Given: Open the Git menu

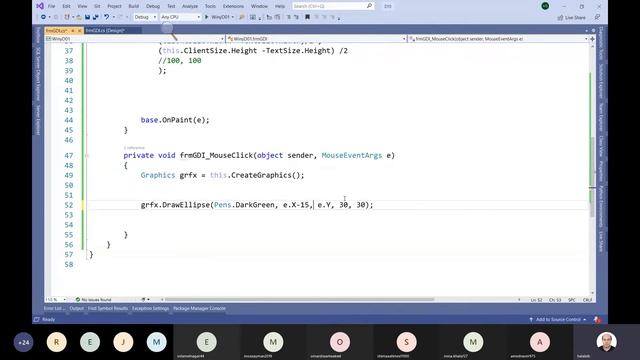Looking at the screenshot, I should (x=97, y=7).
